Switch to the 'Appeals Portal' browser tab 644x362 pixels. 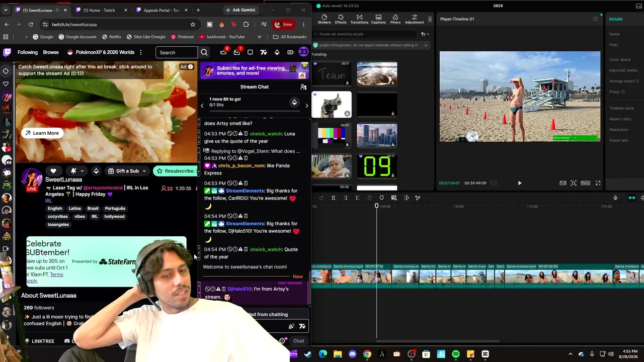point(161,10)
